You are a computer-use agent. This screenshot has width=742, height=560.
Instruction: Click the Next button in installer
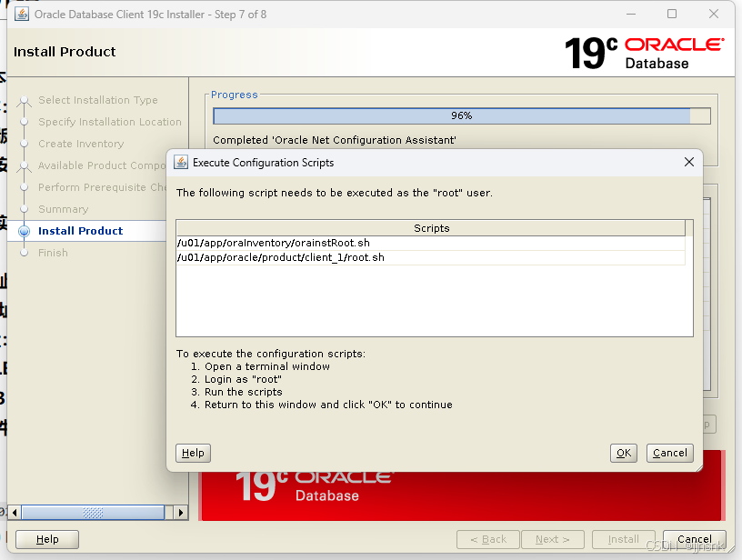tap(553, 539)
